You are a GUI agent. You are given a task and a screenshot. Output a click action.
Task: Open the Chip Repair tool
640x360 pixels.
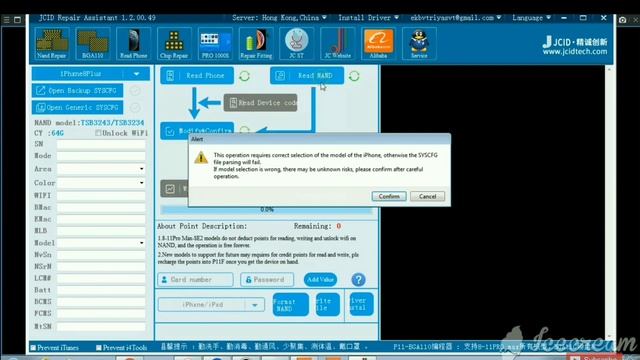pyautogui.click(x=174, y=44)
